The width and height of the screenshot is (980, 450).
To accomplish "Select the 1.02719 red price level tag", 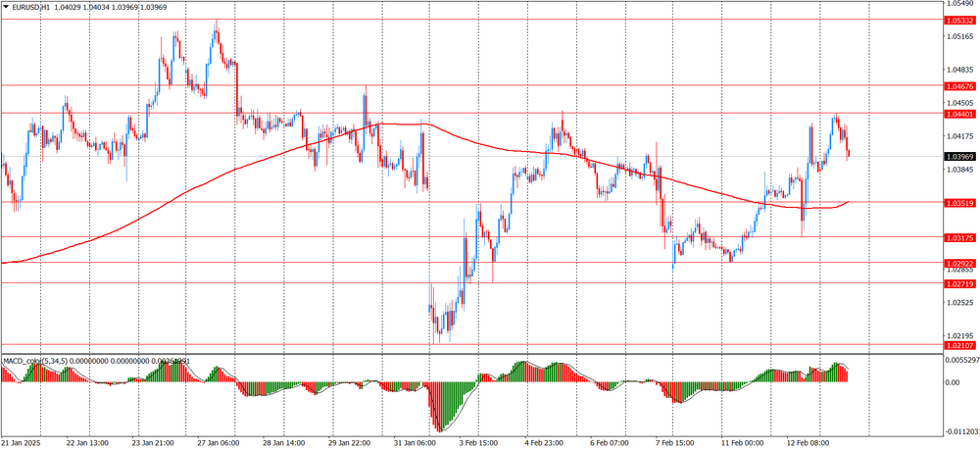I will [959, 283].
